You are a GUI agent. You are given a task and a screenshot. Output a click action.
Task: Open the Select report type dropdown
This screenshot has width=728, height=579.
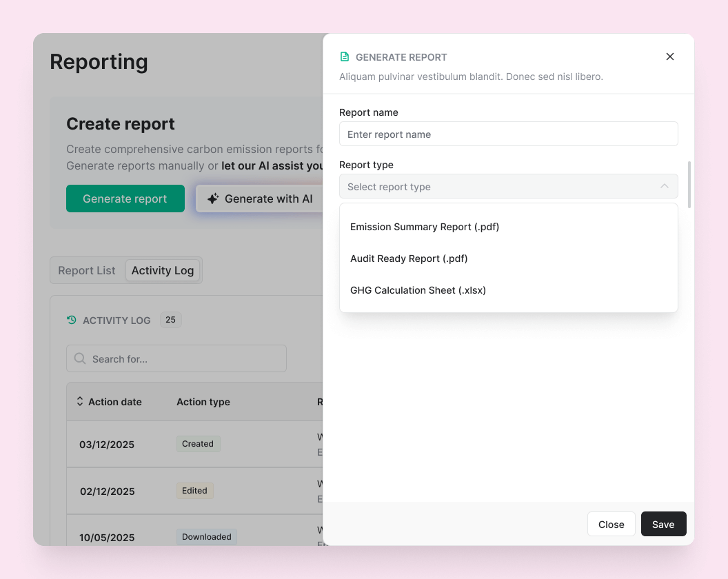pos(508,186)
